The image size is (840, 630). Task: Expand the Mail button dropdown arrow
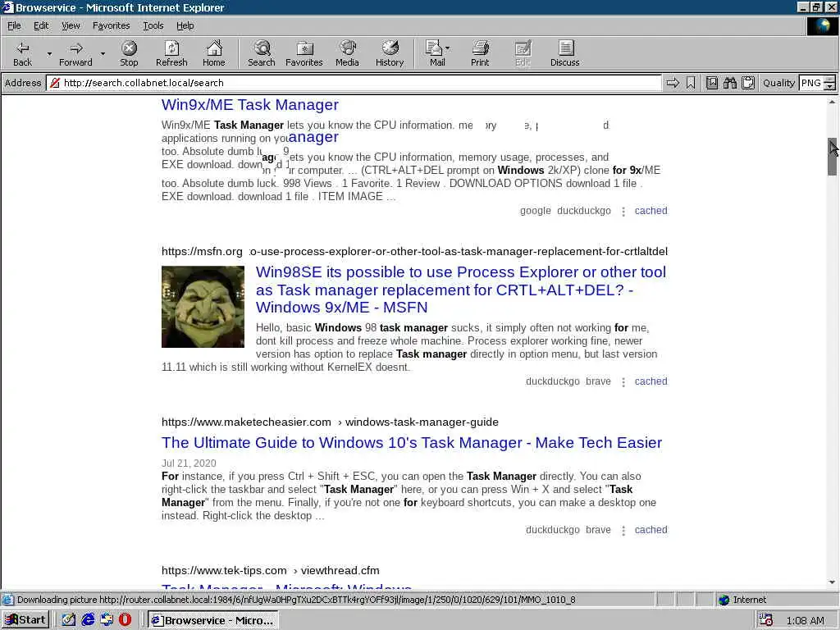[448, 48]
